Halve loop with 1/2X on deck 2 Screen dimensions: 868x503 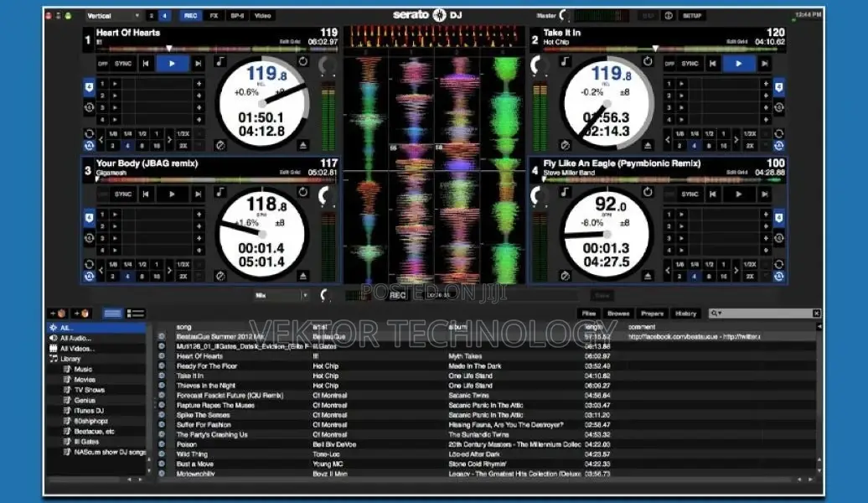(x=750, y=134)
